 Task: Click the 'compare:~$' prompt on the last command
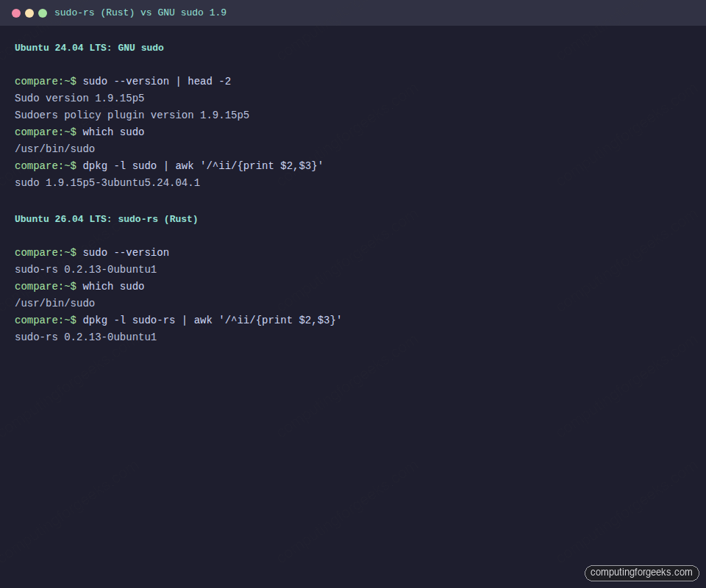(x=44, y=320)
